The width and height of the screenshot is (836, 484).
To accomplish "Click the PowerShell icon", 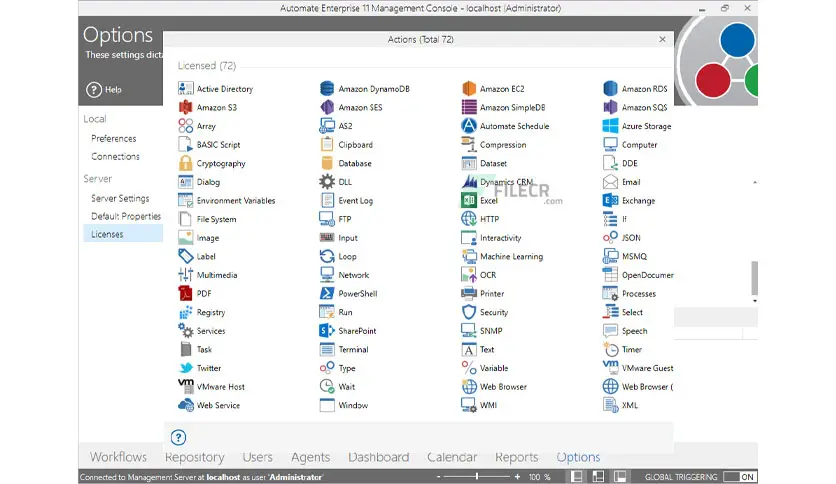I will [x=327, y=293].
